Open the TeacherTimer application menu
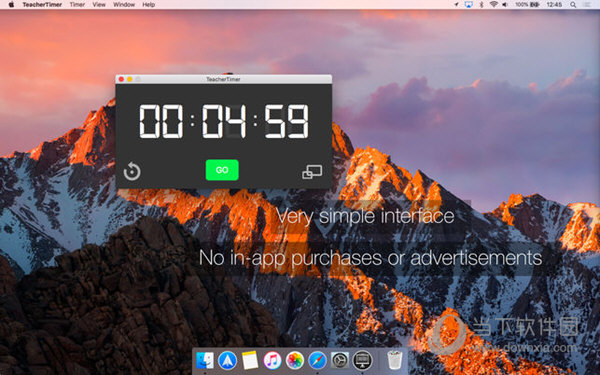The image size is (600, 375). click(x=42, y=5)
